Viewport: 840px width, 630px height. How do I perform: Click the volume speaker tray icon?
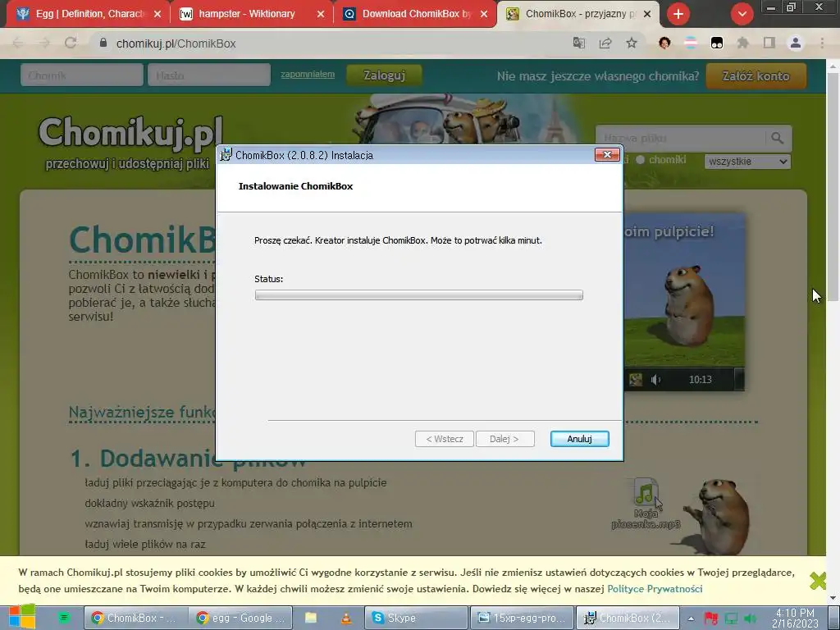coord(751,619)
